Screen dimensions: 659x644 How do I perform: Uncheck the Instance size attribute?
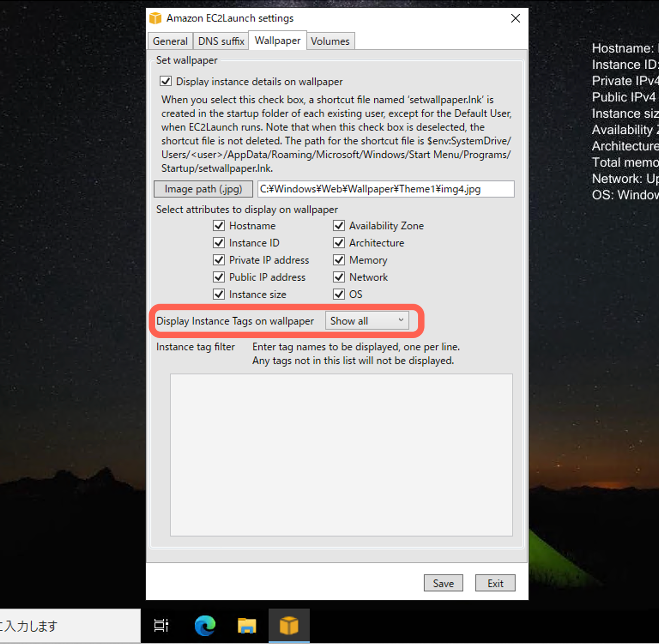point(219,294)
